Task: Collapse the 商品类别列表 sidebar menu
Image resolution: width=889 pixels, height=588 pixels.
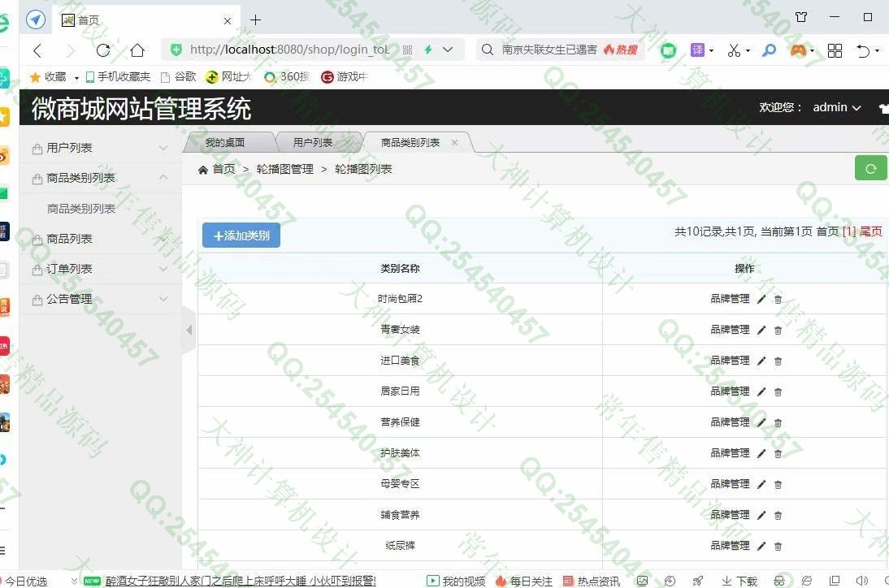Action: (x=100, y=178)
